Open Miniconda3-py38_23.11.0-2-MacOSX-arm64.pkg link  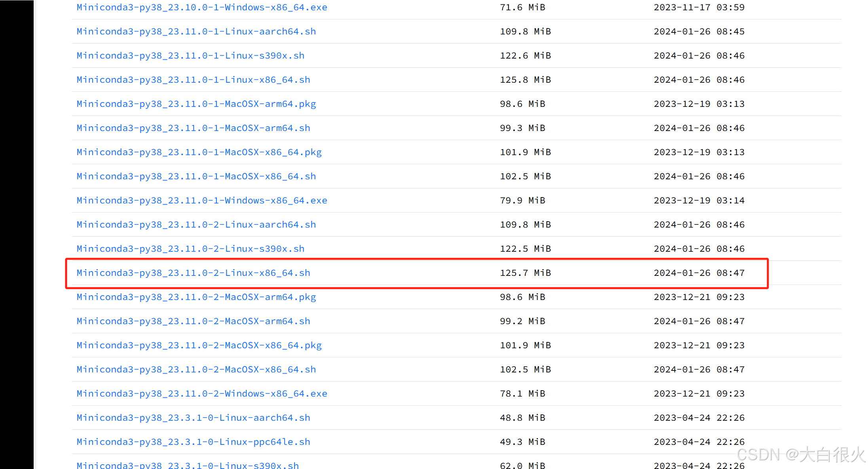tap(196, 297)
